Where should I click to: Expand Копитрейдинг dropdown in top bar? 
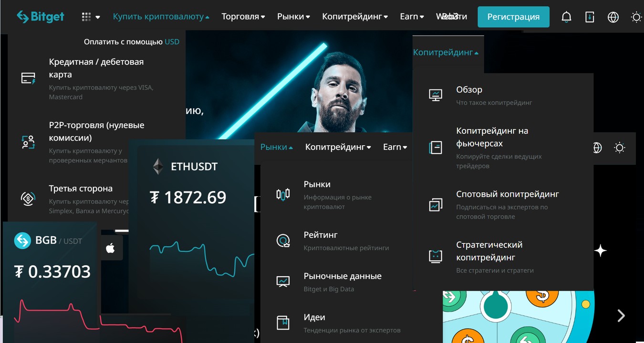pyautogui.click(x=355, y=17)
